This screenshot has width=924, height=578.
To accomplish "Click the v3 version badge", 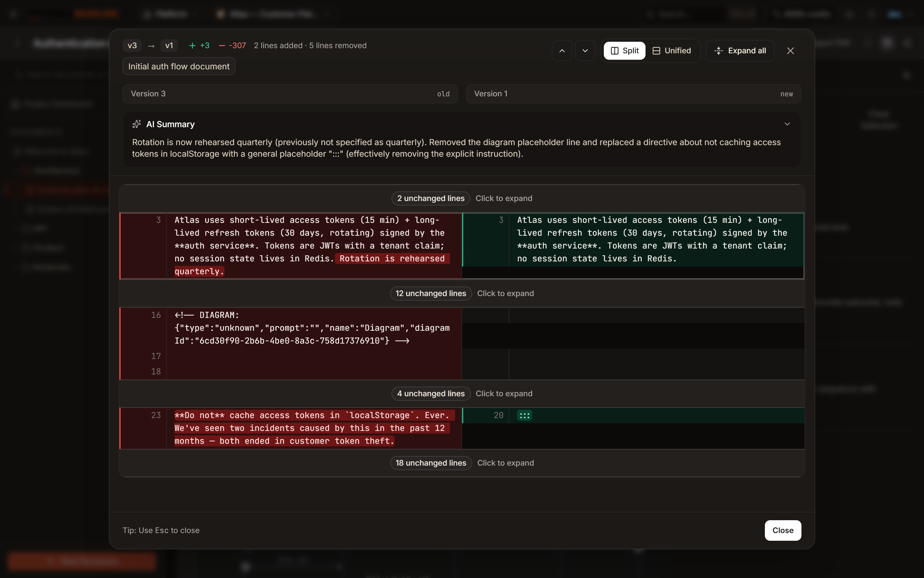I will coord(132,46).
